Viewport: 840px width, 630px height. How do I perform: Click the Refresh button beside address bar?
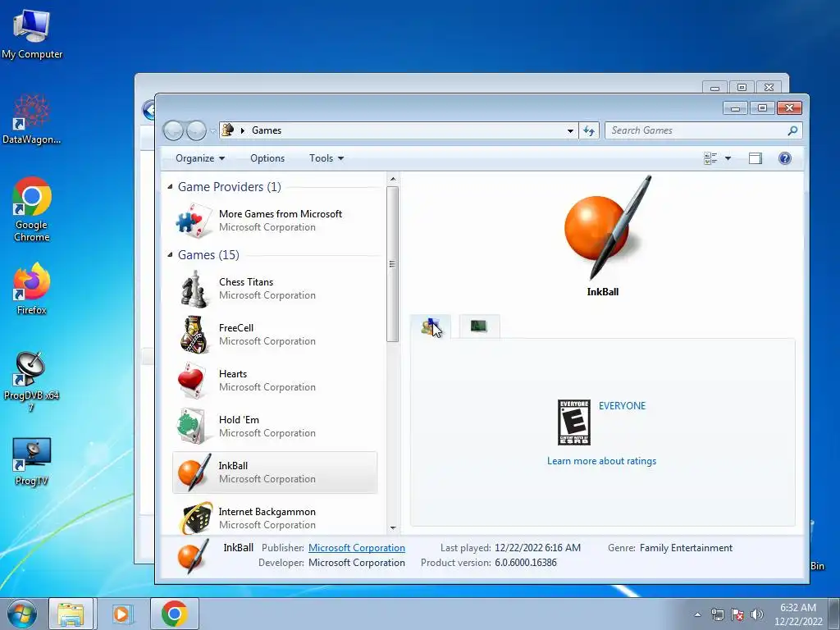(589, 130)
